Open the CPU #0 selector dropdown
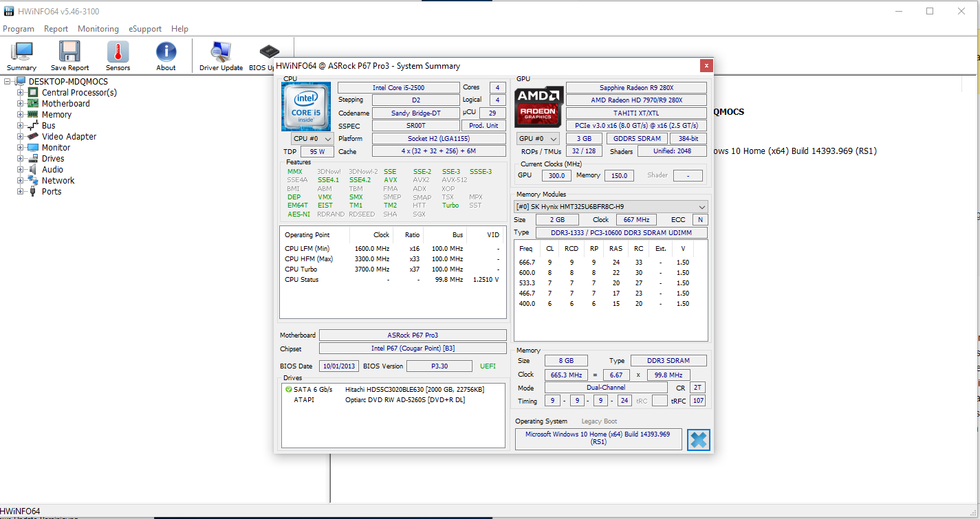 (x=312, y=138)
